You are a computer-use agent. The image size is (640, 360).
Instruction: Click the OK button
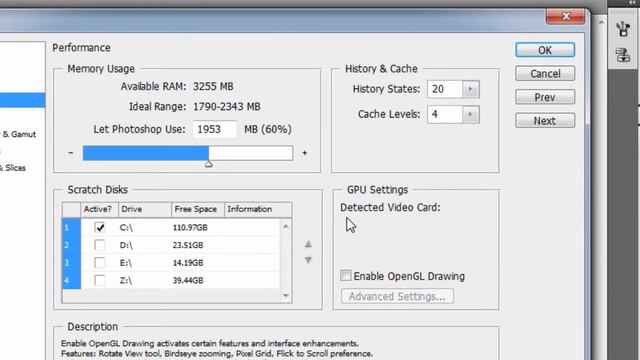[545, 50]
